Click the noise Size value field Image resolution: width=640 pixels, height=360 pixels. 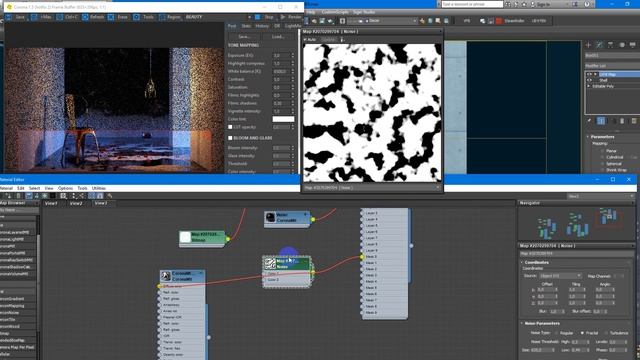(541, 350)
